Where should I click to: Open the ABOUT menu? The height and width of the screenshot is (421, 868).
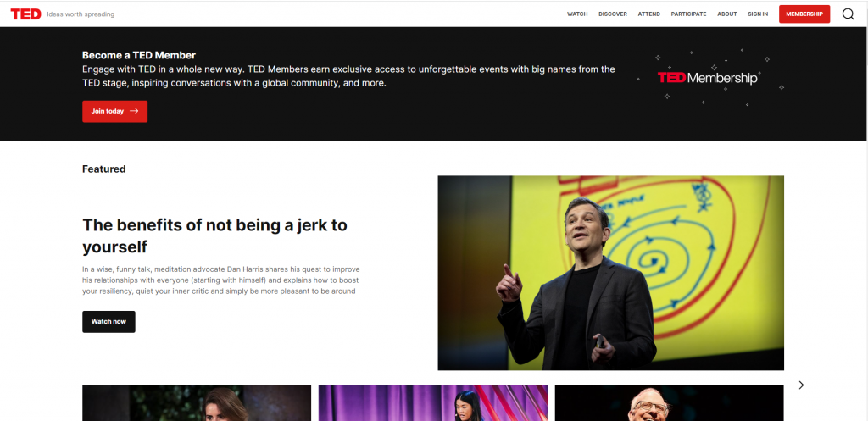coord(726,14)
